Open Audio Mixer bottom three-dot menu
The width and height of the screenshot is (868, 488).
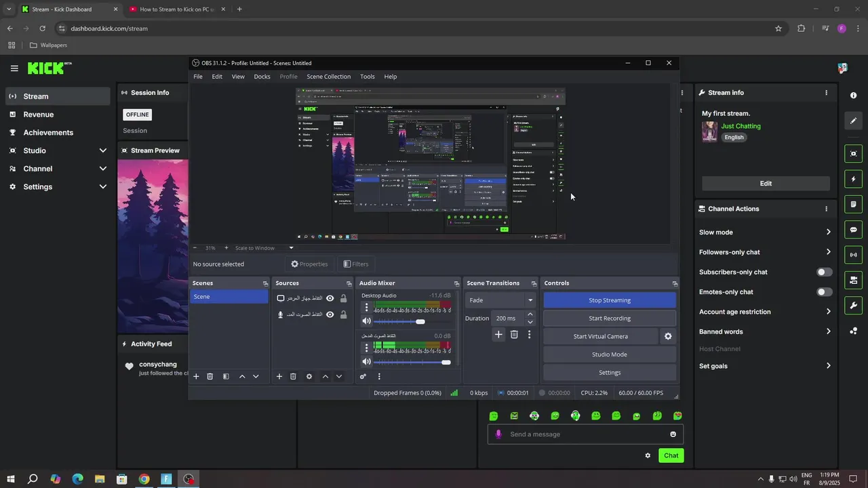tap(379, 376)
